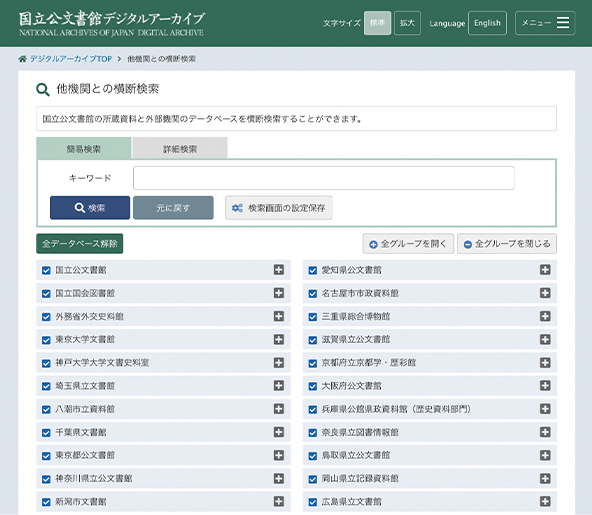Open plus icon for 滋賀県立公文書館

coord(545,339)
